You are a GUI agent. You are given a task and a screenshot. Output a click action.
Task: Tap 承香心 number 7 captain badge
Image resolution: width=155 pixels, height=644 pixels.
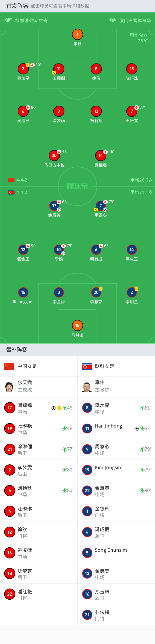click(x=101, y=206)
